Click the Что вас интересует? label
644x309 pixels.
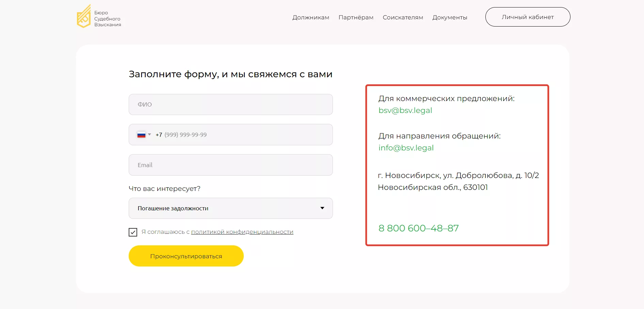click(x=165, y=189)
